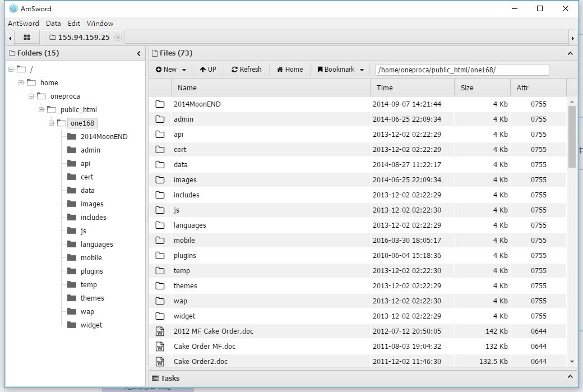Click the folder icon of data file row
Viewport: 583px width, 392px height.
[x=160, y=165]
